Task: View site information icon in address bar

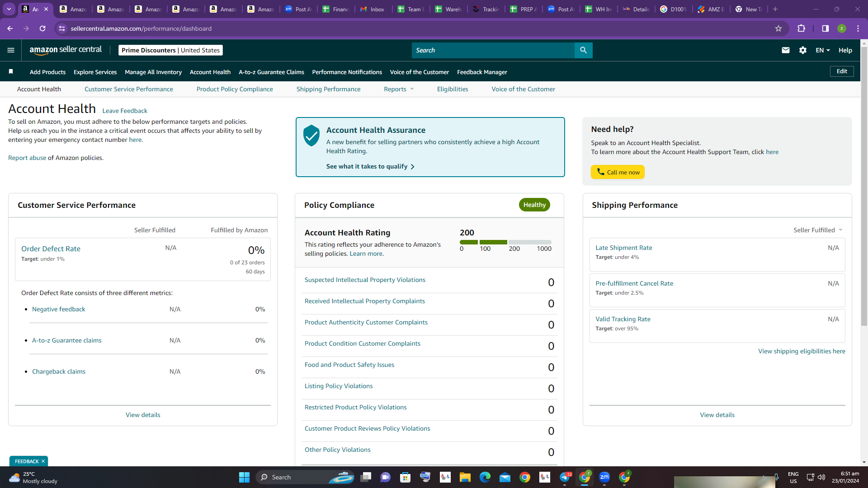Action: coord(62,28)
